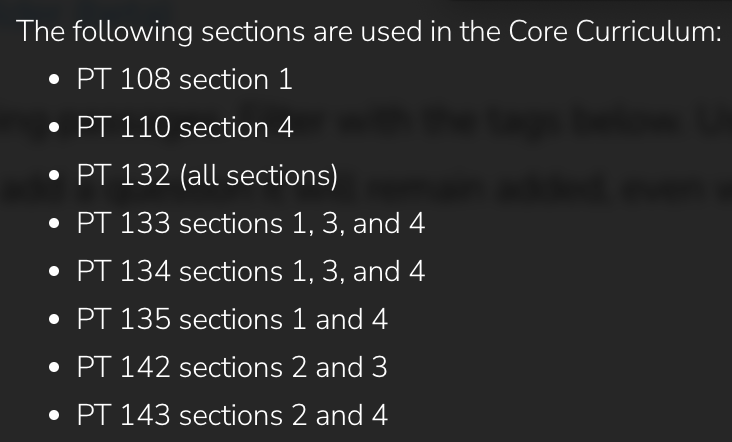Select the "PT 143 sections 2 and 4" line
The height and width of the screenshot is (442, 732).
(x=232, y=416)
